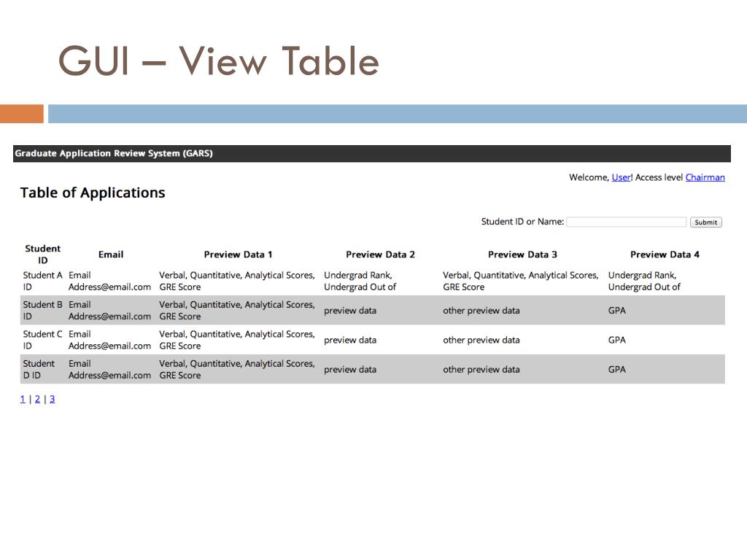Viewport: 747px width, 560px height.
Task: Click Student B's email address cell
Action: coord(109,311)
